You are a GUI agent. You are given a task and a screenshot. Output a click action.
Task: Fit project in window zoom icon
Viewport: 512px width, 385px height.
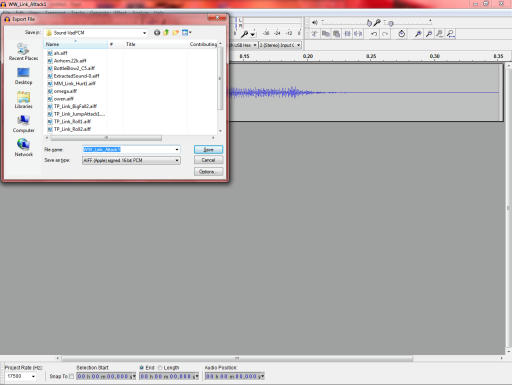coord(451,34)
